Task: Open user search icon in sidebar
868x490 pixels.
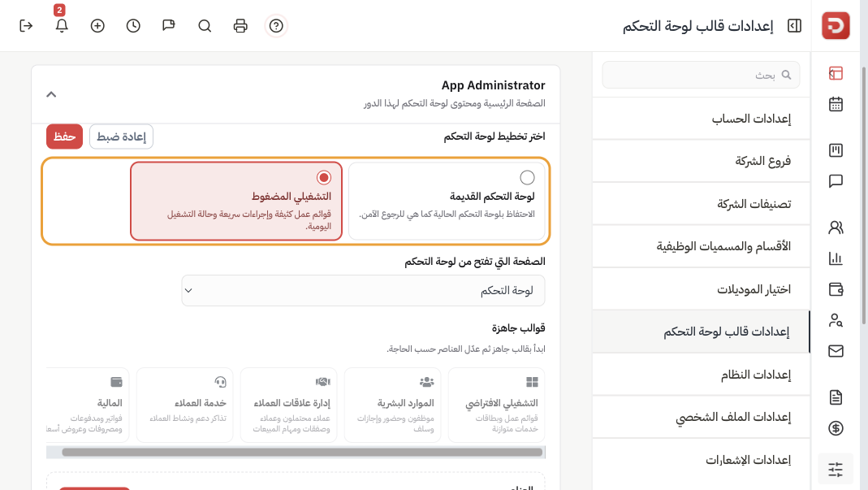Action: [x=836, y=320]
